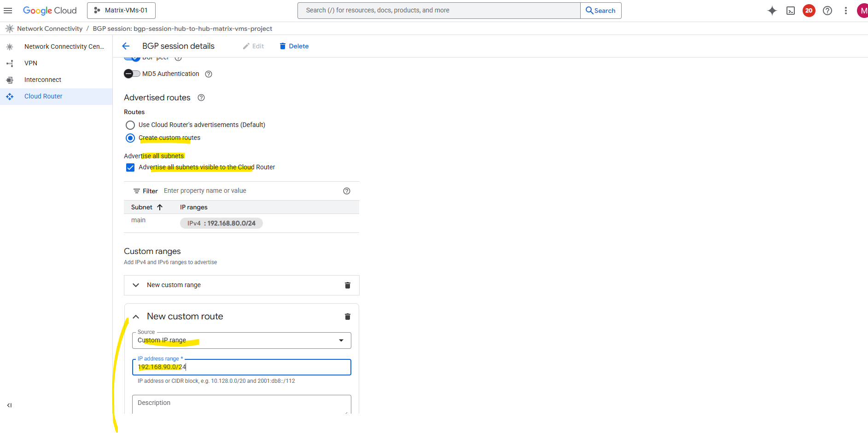Open Interconnect in sidebar
Viewport: 868px width, 433px height.
(56, 80)
